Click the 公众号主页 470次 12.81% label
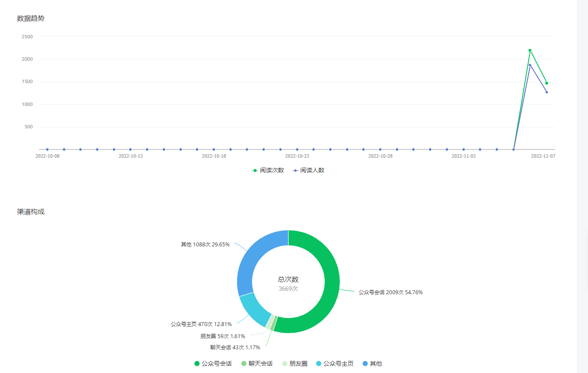This screenshot has height=373, width=588. point(201,324)
